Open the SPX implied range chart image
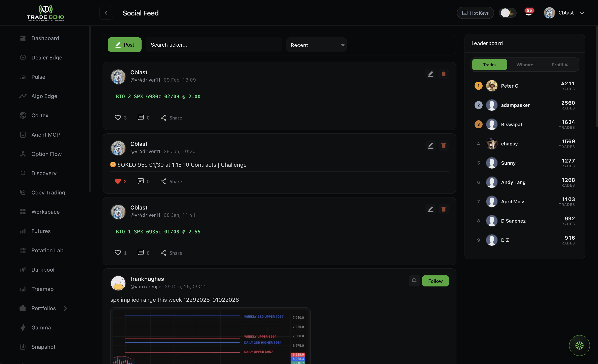The width and height of the screenshot is (598, 364). 210,336
